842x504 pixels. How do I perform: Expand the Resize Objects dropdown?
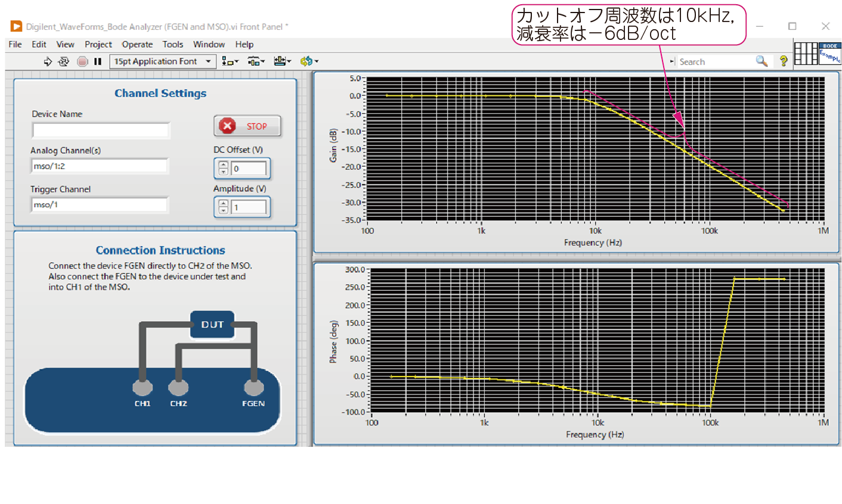[x=282, y=61]
